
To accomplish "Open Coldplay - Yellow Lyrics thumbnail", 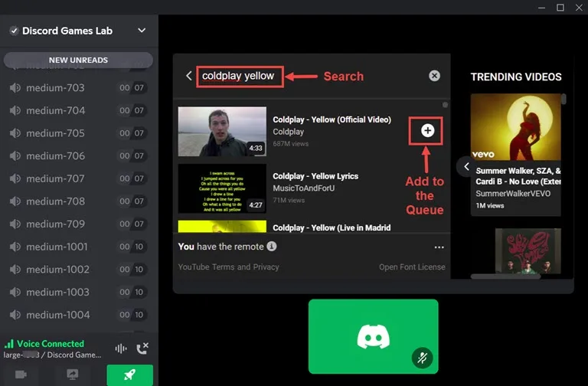I will 222,188.
